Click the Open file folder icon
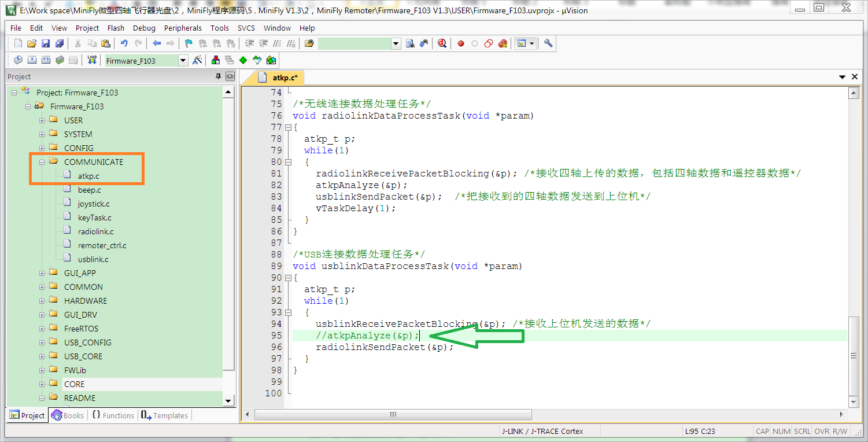Screen dimensions: 868x442 point(32,43)
